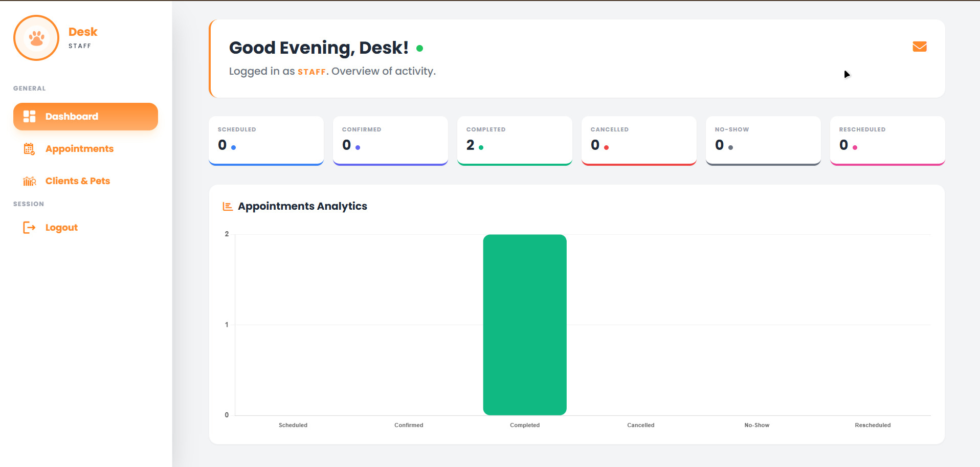Navigate to Clients & Pets

77,181
